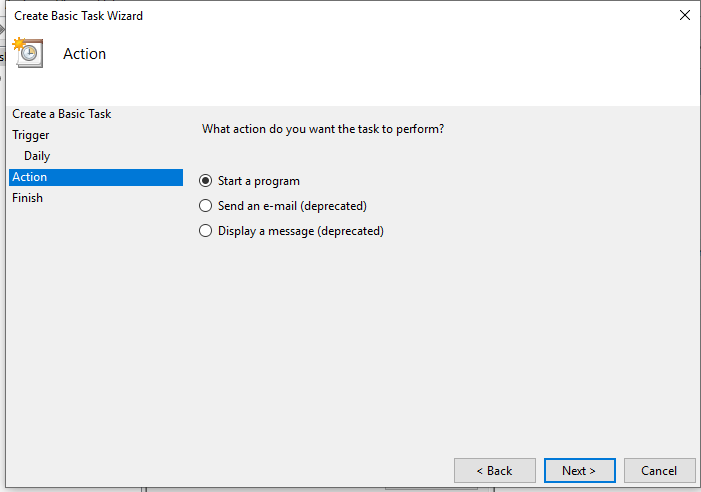
Task: Click the 'Display a message (deprecated)' label text
Action: pos(300,231)
